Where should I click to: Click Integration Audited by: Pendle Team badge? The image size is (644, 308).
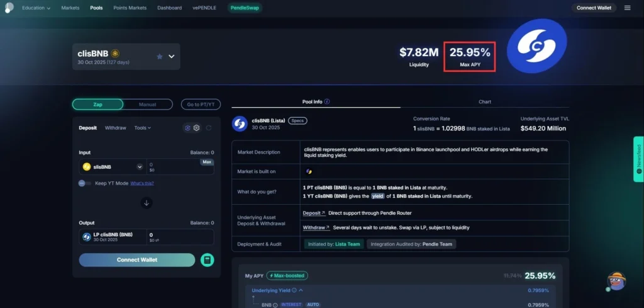point(411,244)
